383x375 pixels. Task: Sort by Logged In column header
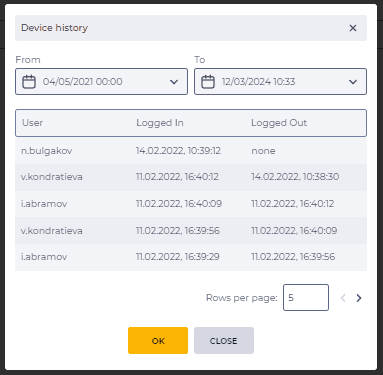click(x=160, y=123)
